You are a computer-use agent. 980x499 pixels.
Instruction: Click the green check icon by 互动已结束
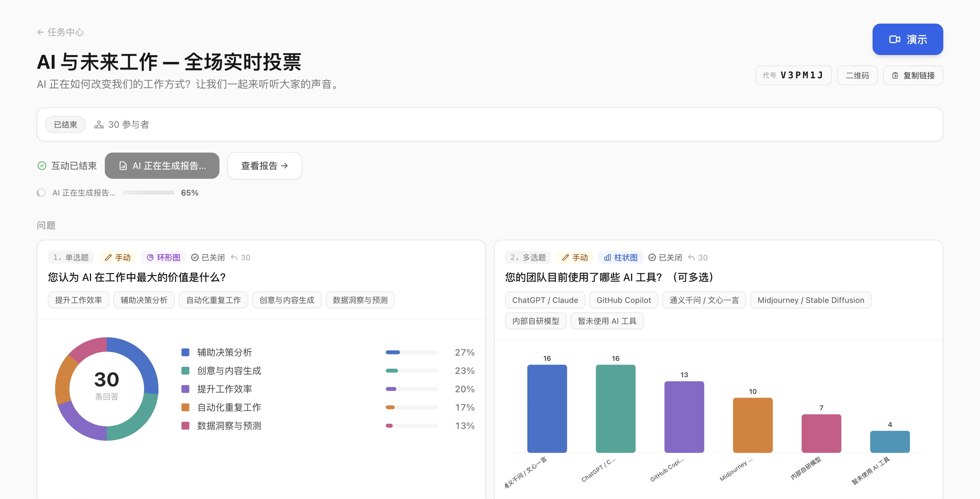coord(42,166)
